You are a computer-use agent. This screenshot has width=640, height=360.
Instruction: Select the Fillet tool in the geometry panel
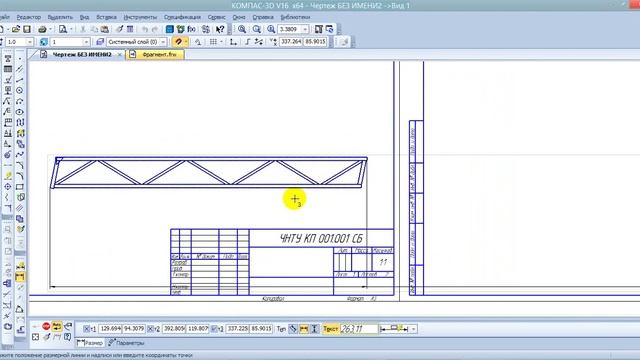coord(20,176)
